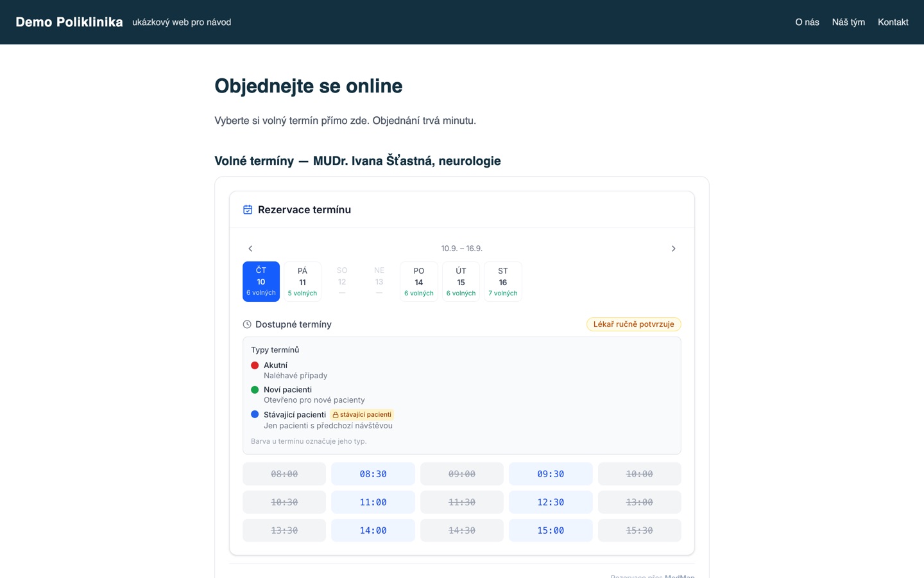Click the note Barva u termínu označuje jeho typ
Viewport: 924px width, 578px height.
coord(309,441)
